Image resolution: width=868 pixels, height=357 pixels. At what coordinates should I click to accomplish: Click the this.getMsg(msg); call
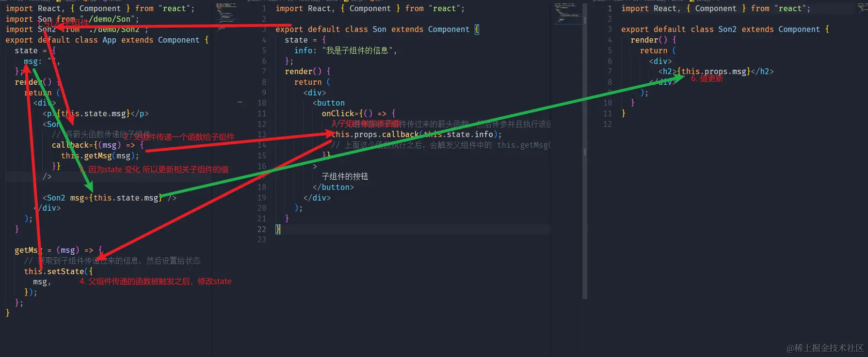[100, 155]
